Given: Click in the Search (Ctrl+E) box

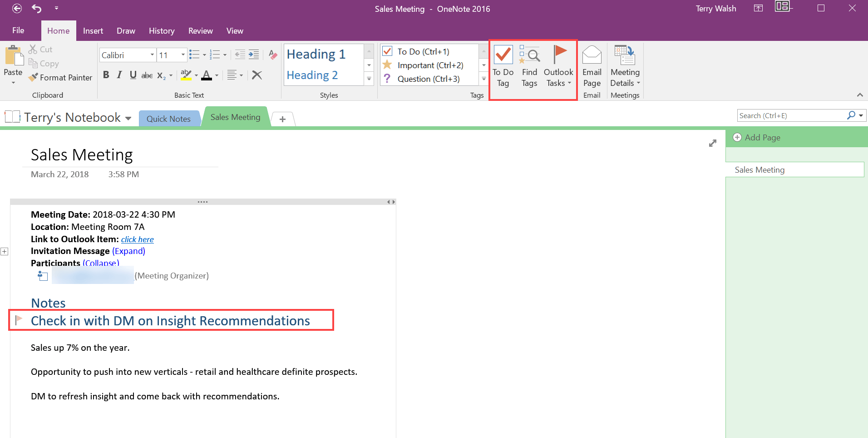Looking at the screenshot, I should 791,115.
